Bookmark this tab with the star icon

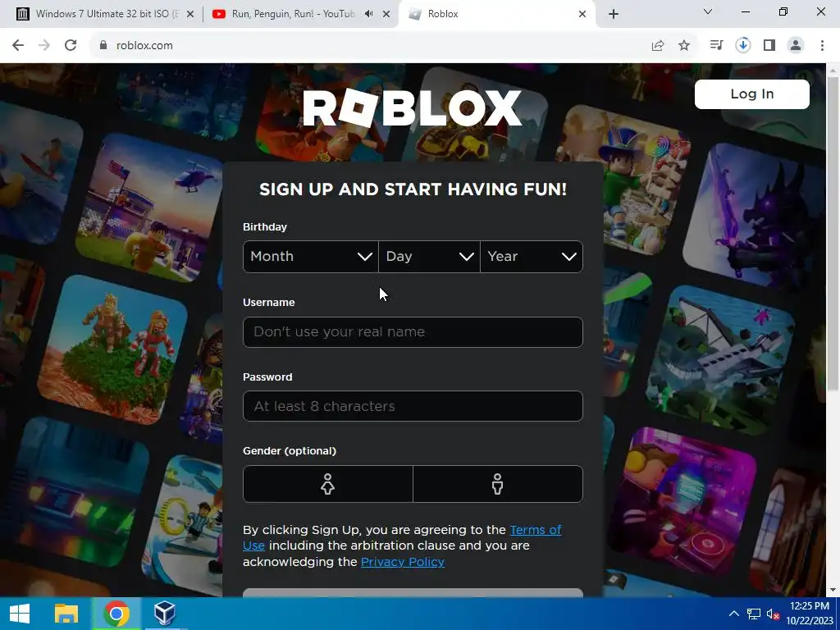684,46
